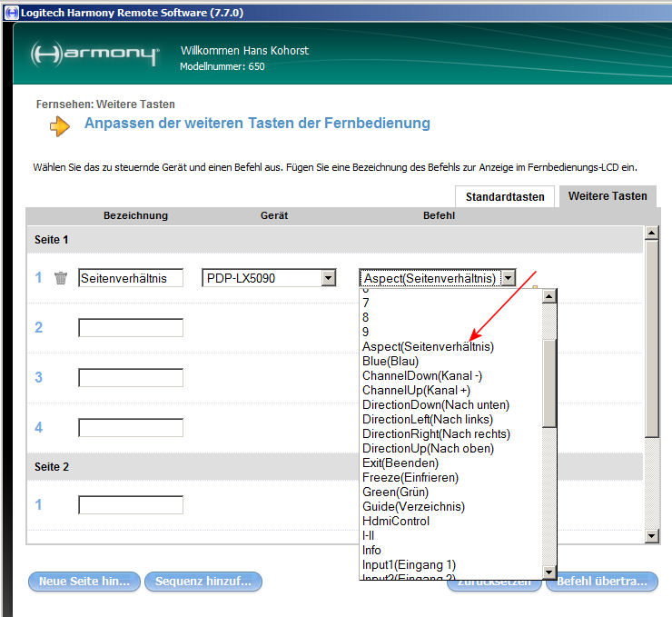The height and width of the screenshot is (617, 672).
Task: Click the empty label field in row 2
Action: (x=131, y=327)
